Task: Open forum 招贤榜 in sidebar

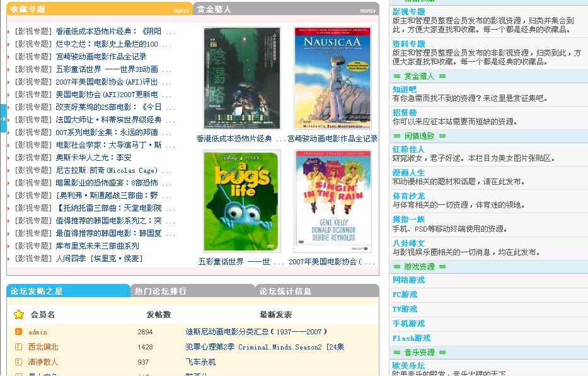Action: [x=405, y=112]
